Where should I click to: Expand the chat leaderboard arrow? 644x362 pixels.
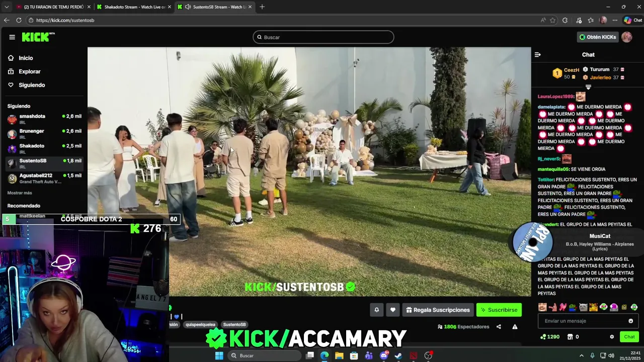pyautogui.click(x=588, y=87)
